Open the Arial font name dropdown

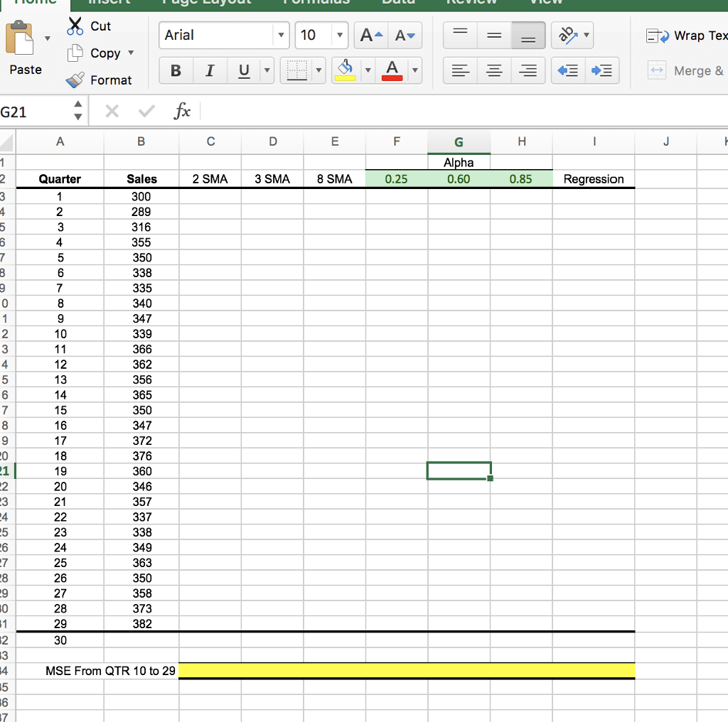click(281, 35)
